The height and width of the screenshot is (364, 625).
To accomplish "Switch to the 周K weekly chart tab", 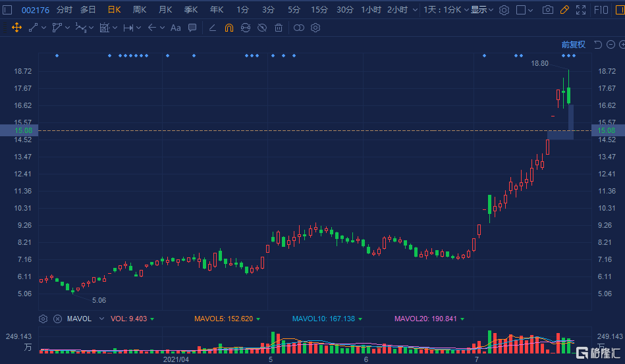I will pyautogui.click(x=139, y=10).
